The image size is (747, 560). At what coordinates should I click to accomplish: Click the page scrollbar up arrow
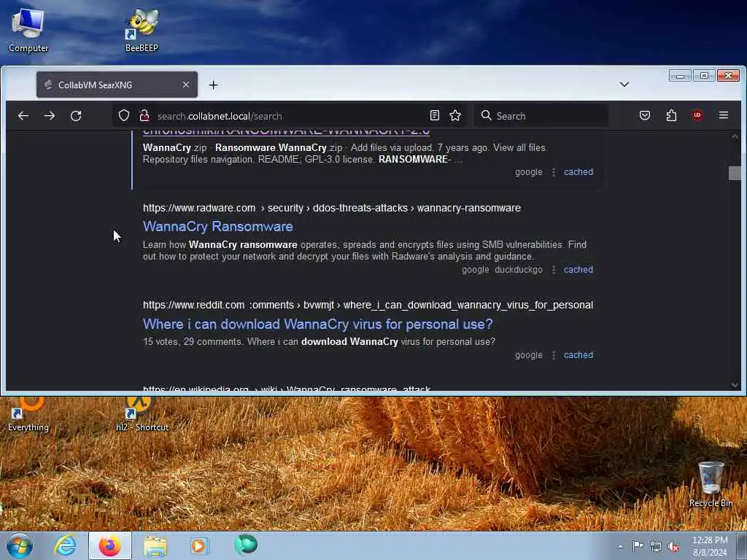point(735,136)
